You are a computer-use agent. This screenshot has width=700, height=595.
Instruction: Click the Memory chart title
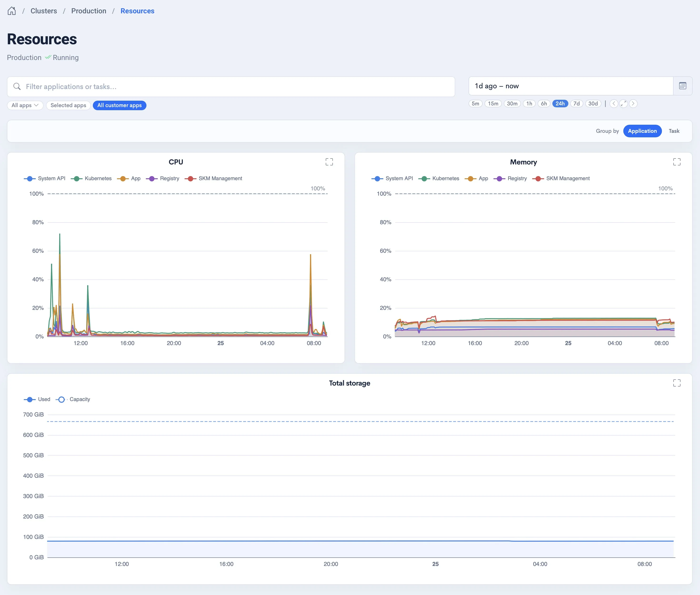523,162
